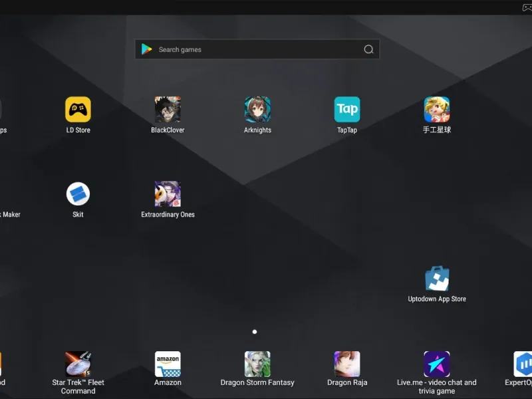Screen dimensions: 532x399
Task: Click the "Dragon Storm Fantasy" label
Action: pyautogui.click(x=257, y=383)
